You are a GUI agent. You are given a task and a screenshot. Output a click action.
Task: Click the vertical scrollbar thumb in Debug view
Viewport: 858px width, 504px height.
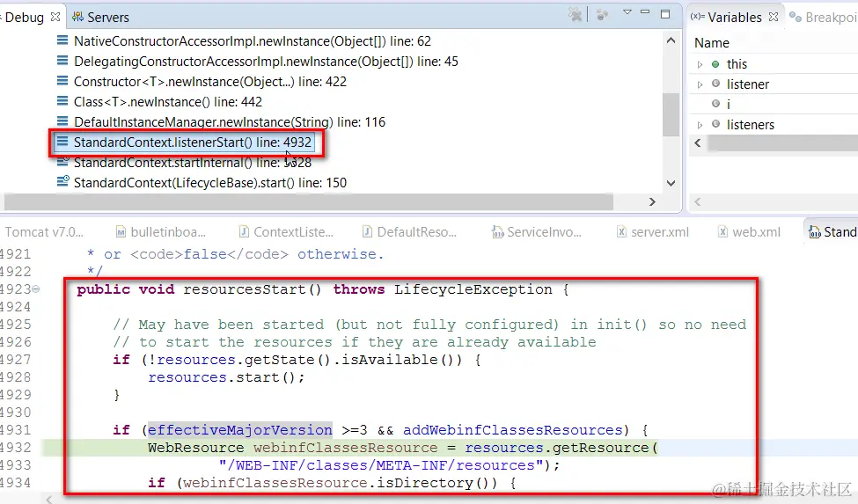(x=671, y=114)
